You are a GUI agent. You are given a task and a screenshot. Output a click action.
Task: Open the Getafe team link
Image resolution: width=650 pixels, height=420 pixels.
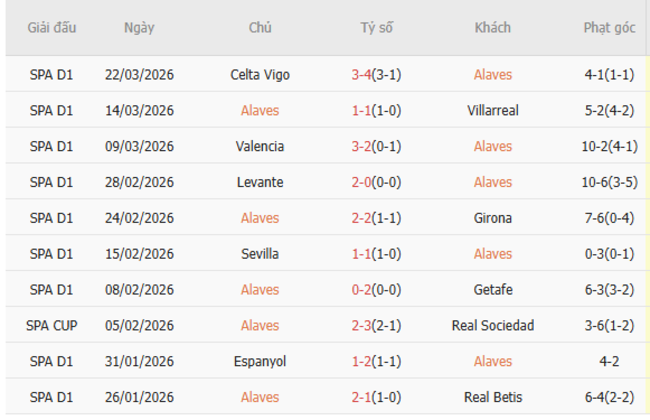492,290
